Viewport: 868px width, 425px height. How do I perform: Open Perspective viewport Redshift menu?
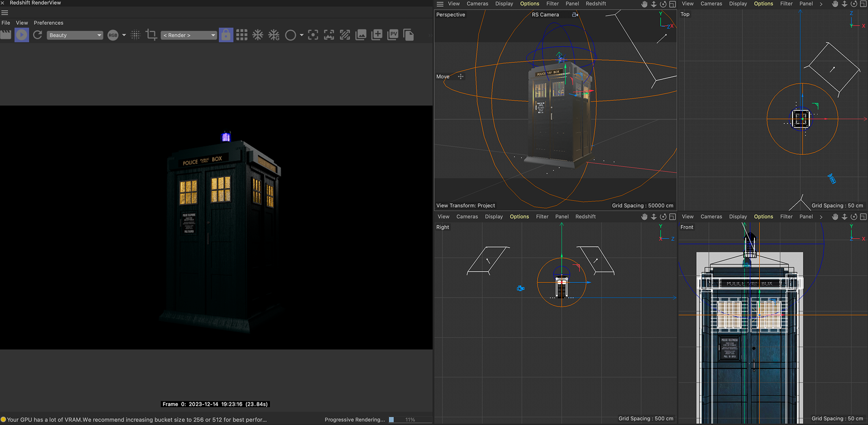tap(596, 4)
